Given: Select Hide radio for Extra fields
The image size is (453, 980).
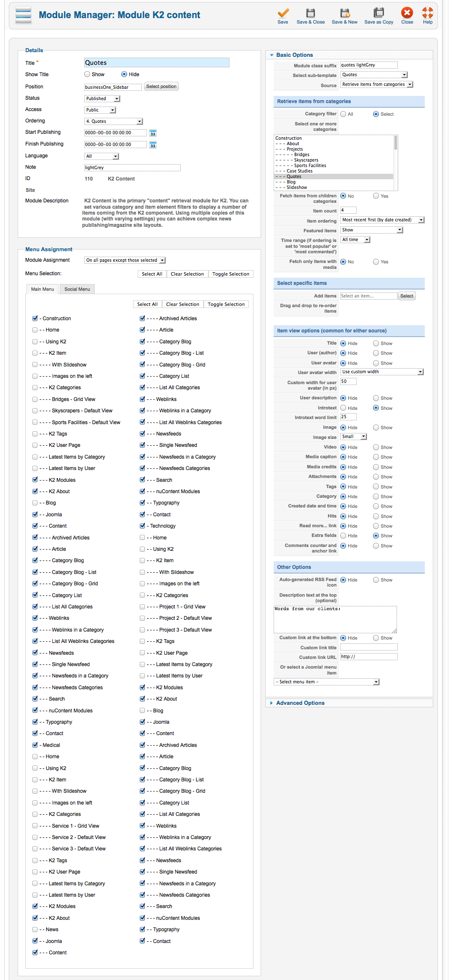Looking at the screenshot, I should pos(344,536).
